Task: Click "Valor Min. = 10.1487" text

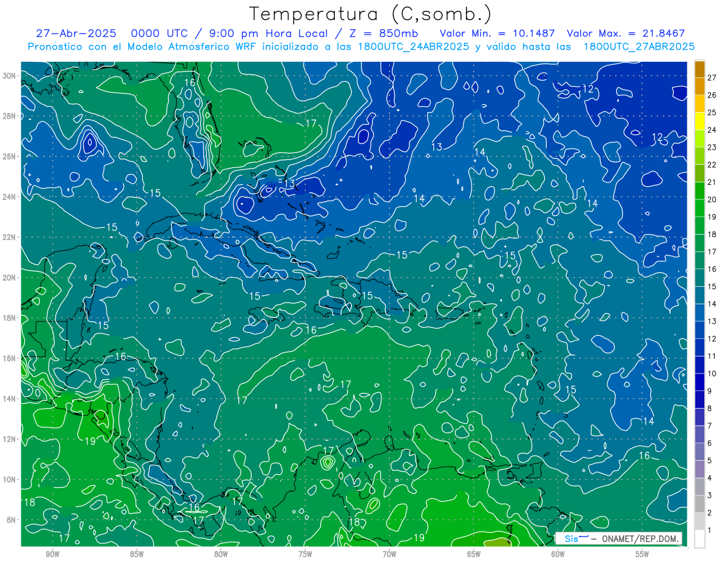Action: [x=499, y=33]
